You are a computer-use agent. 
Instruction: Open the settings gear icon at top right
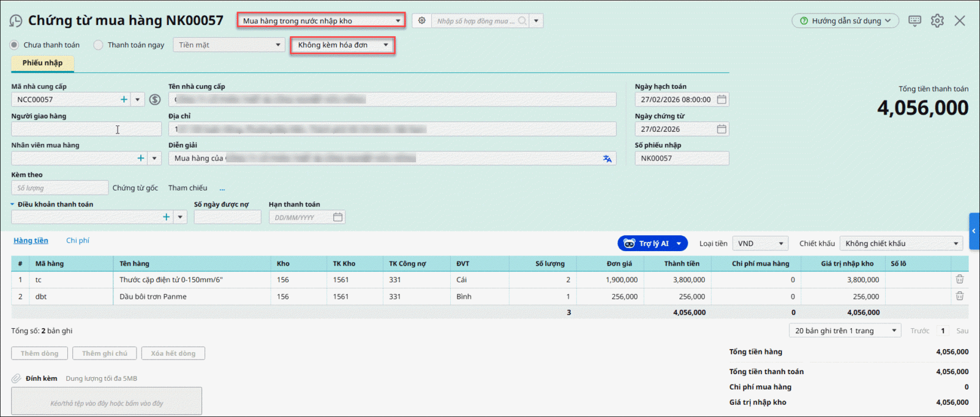tap(937, 21)
